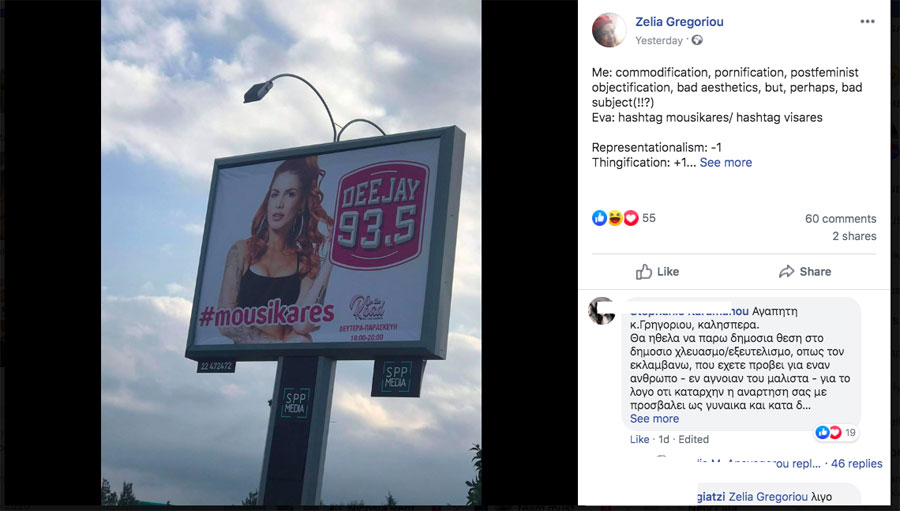900x511 pixels.
Task: Open the Yesterday timestamp link
Action: (x=659, y=40)
